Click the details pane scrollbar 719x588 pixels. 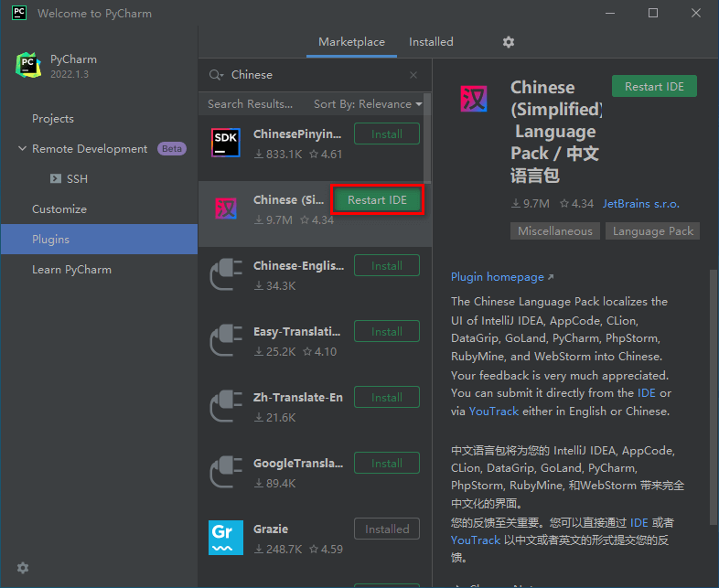coord(713,397)
